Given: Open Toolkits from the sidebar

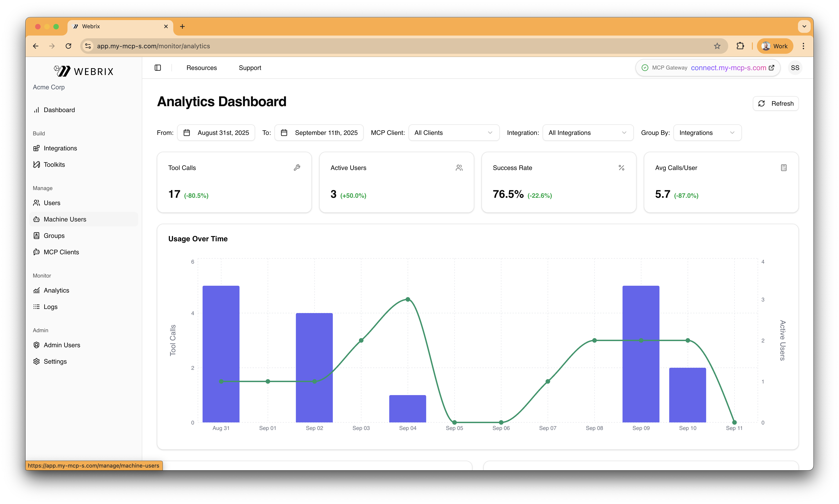Looking at the screenshot, I should pyautogui.click(x=54, y=165).
